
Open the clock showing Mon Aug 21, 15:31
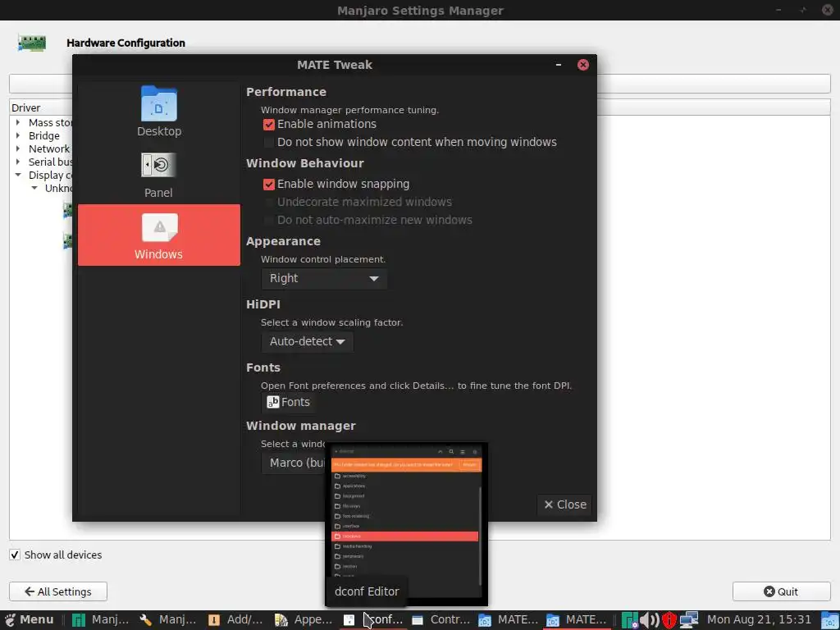click(x=759, y=620)
